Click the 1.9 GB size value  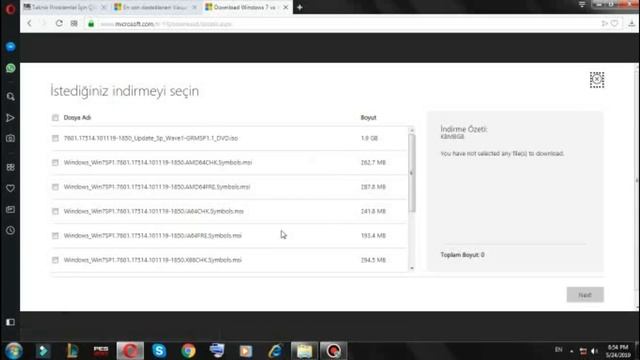[x=369, y=138]
